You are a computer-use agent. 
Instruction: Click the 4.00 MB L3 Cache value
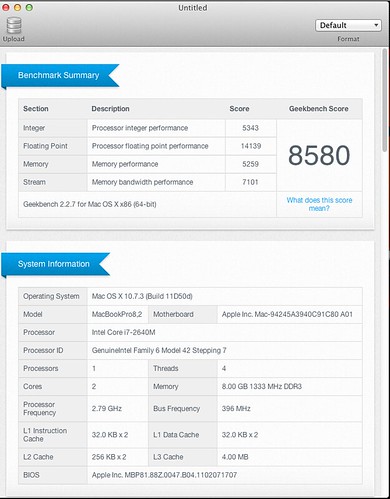[x=235, y=457]
